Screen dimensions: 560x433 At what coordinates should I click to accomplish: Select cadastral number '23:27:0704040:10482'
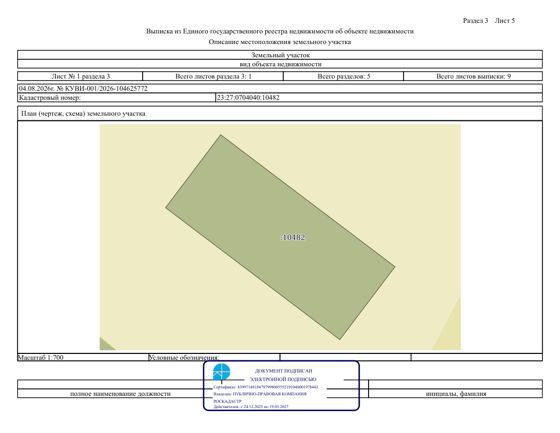pos(248,98)
